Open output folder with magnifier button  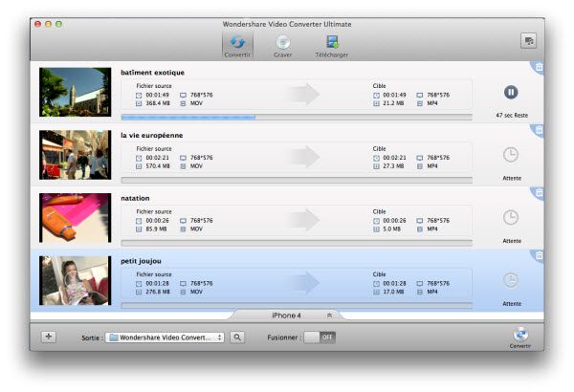tap(237, 338)
